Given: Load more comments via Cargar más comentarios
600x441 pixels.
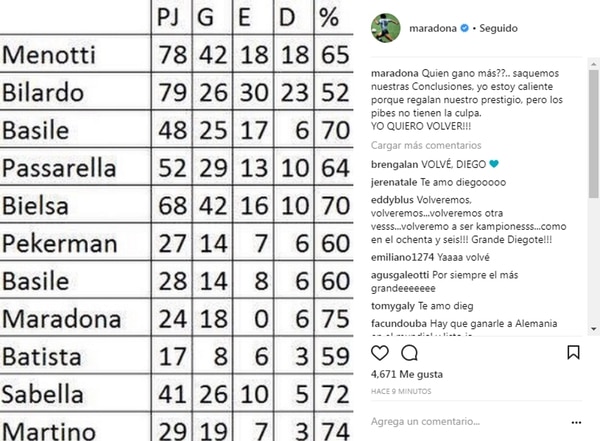Looking at the screenshot, I should (x=426, y=145).
